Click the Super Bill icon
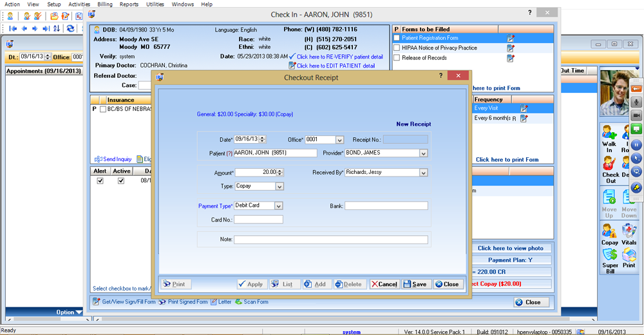Viewport: 644px width, 335px height. point(610,256)
